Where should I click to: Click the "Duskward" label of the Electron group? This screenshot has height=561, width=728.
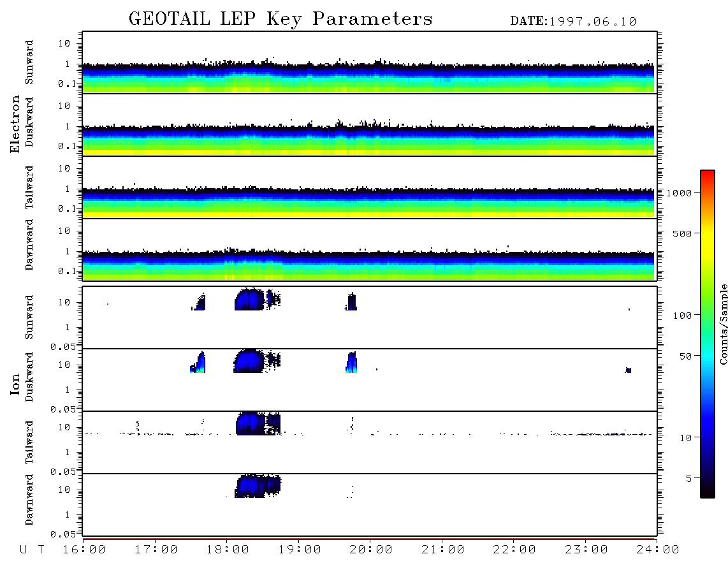pos(29,122)
